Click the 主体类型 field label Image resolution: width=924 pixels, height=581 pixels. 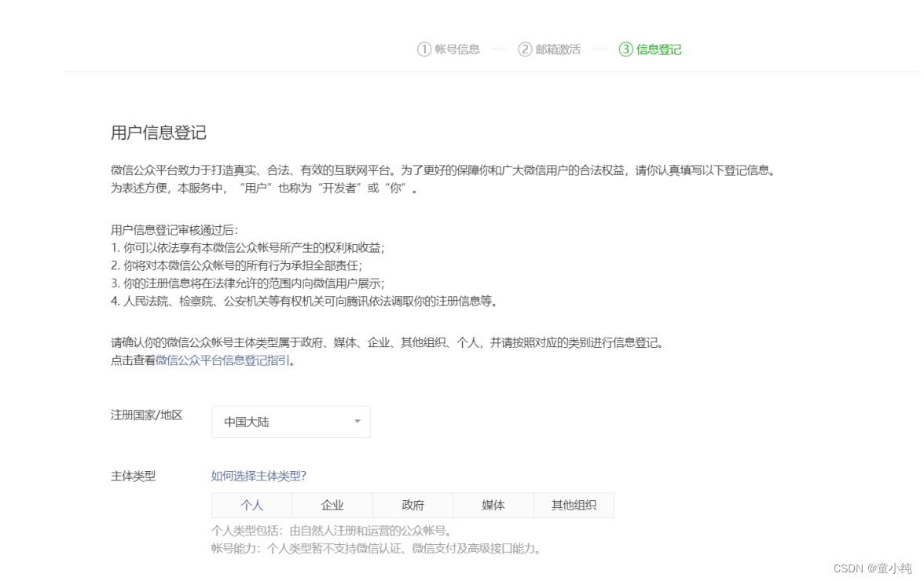coord(134,476)
